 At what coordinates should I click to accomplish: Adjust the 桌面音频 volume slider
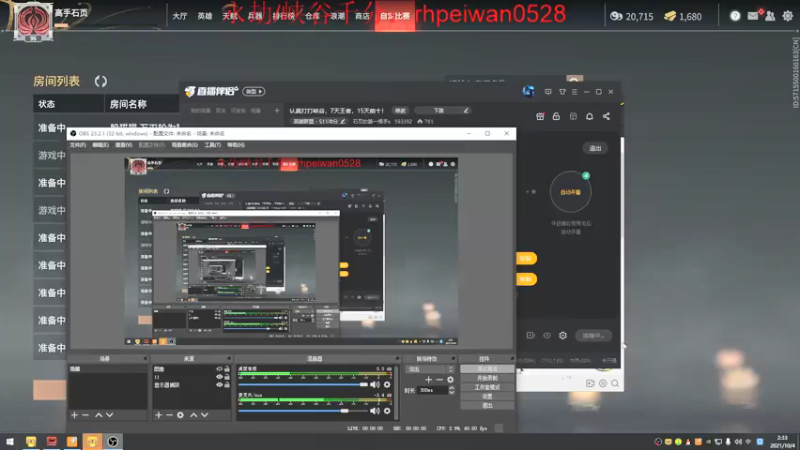point(303,385)
